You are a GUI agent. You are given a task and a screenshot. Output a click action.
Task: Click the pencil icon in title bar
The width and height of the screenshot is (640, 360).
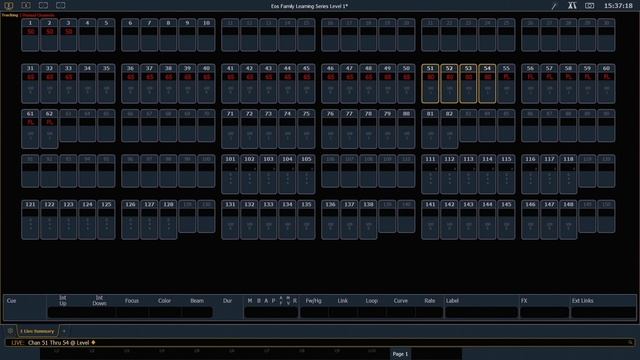tap(554, 6)
